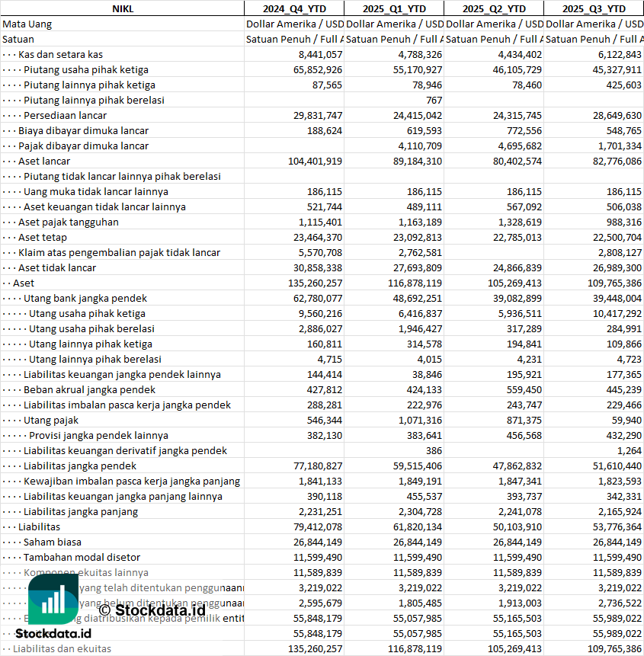This screenshot has height=656, width=644.
Task: Select short-term liabilities value 77,180,827
Action: [318, 466]
